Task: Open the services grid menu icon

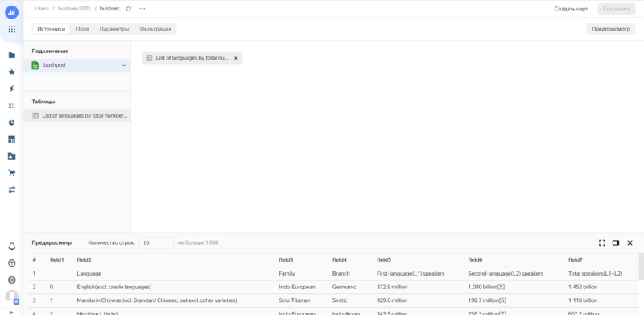Action: tap(11, 29)
